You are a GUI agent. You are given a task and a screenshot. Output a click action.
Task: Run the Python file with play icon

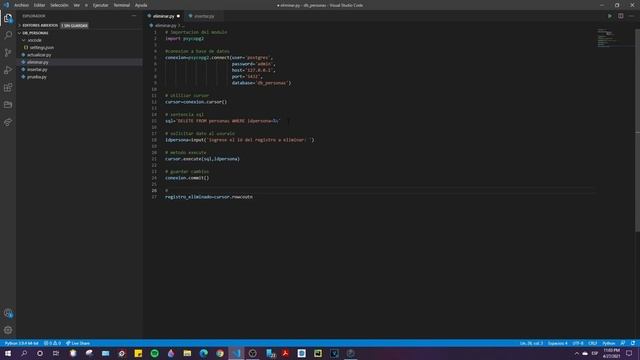click(x=610, y=16)
